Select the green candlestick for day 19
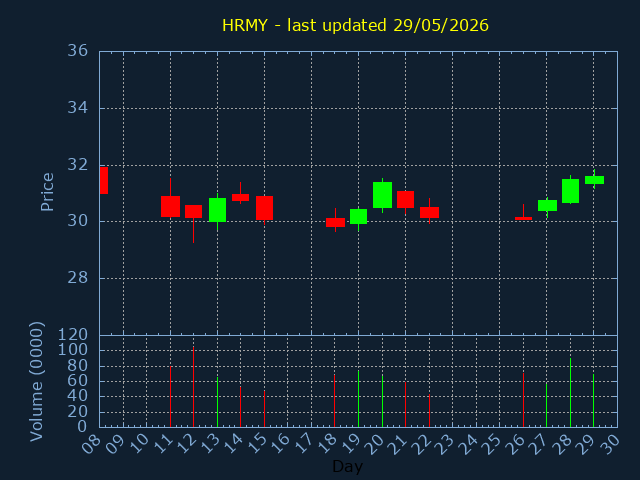 click(358, 216)
